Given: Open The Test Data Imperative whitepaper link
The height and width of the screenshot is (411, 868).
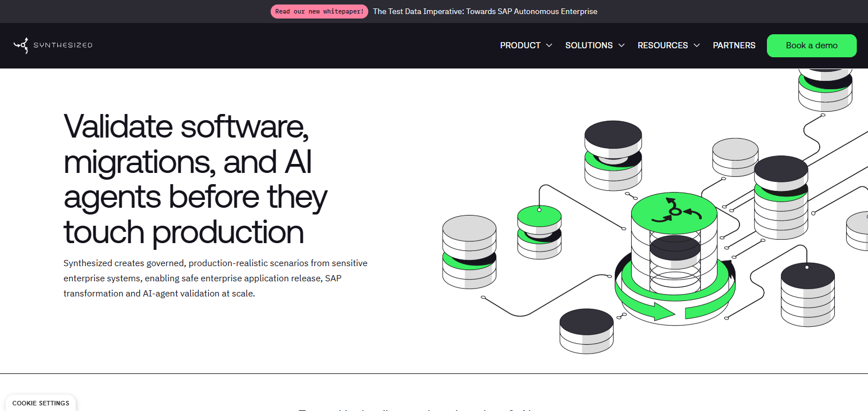Looking at the screenshot, I should (x=485, y=11).
